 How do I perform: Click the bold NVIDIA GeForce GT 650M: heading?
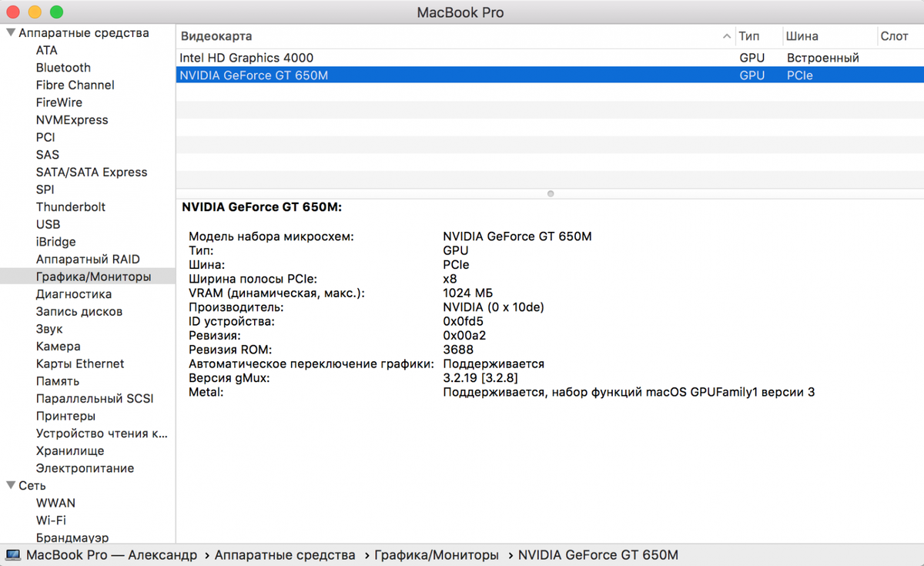pos(262,207)
